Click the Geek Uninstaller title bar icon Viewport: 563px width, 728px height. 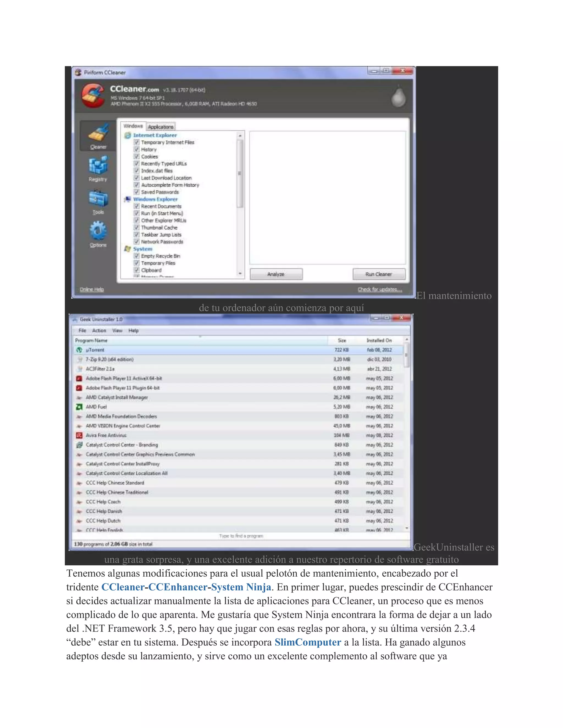pos(75,319)
